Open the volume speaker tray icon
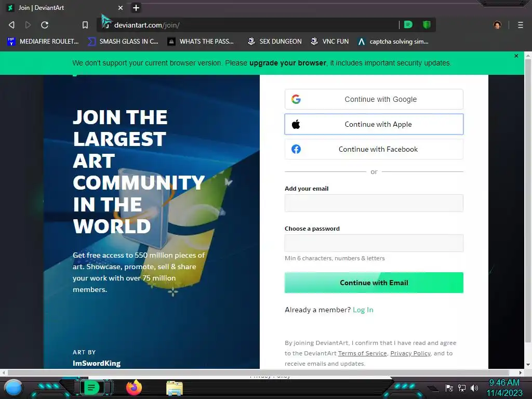 (x=474, y=388)
